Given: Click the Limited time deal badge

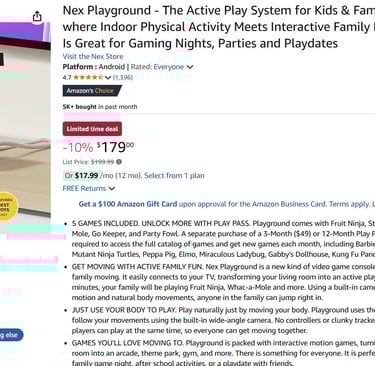Looking at the screenshot, I should 92,129.
